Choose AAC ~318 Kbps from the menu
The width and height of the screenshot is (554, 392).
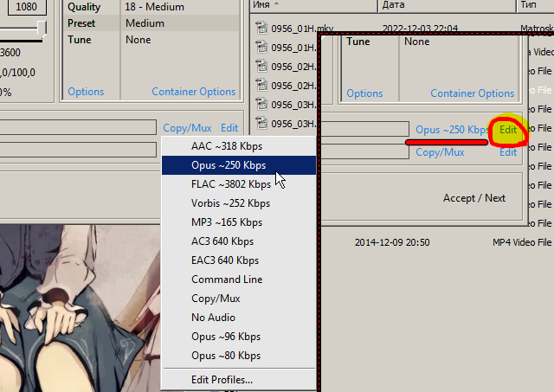tap(239, 146)
